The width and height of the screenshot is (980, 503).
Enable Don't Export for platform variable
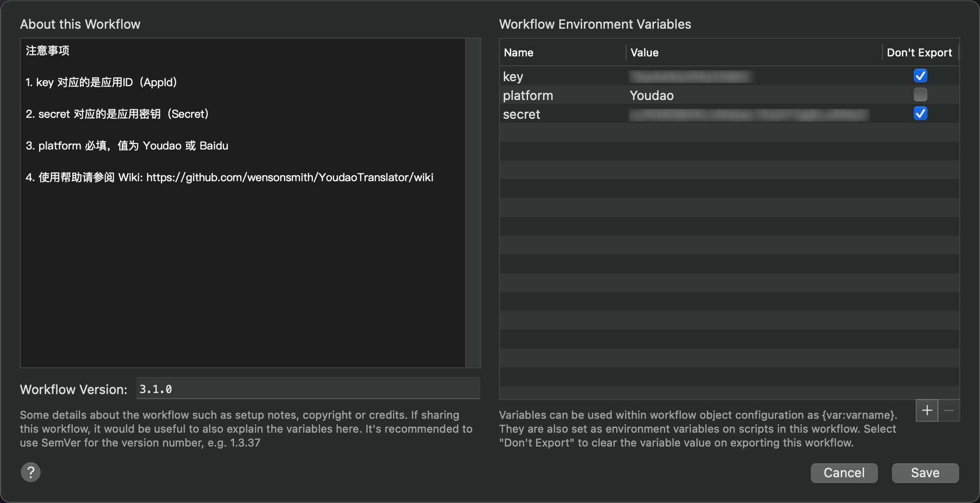(920, 95)
